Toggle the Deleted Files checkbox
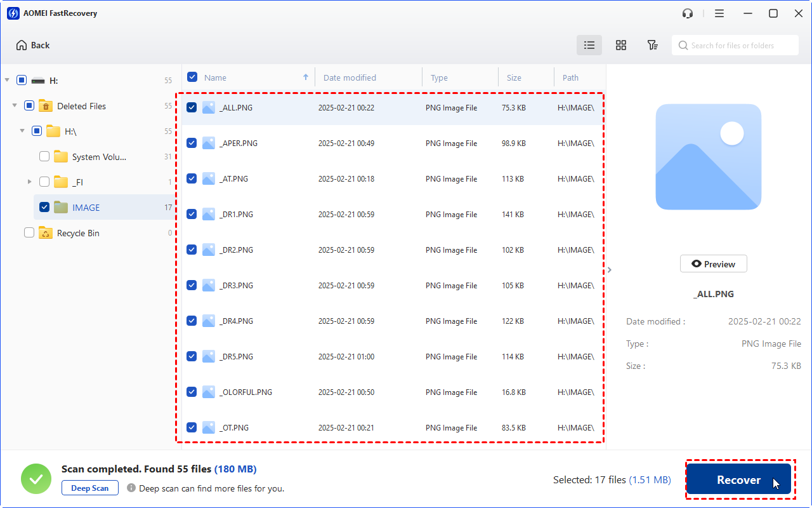This screenshot has width=812, height=508. coord(29,105)
